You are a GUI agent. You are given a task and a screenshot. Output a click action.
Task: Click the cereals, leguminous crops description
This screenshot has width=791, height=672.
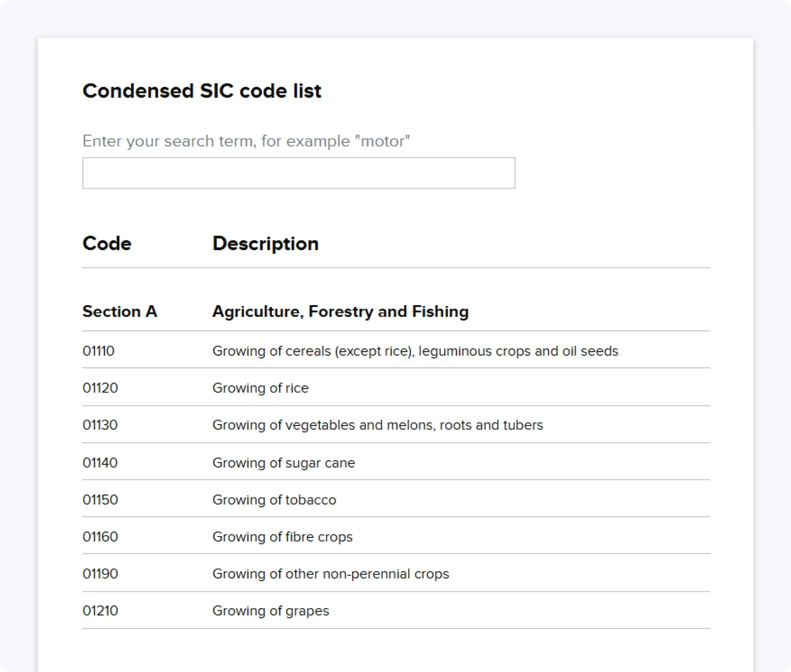(x=415, y=351)
